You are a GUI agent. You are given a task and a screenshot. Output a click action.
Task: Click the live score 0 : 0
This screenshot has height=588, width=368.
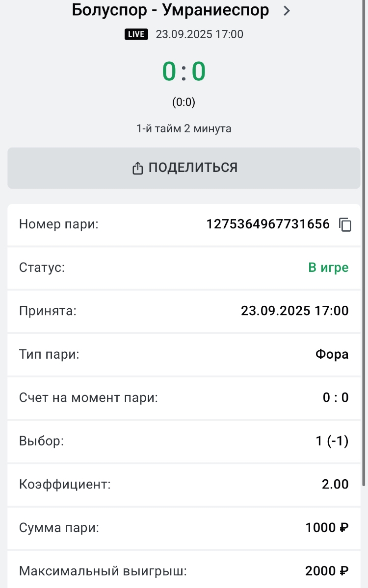click(184, 72)
